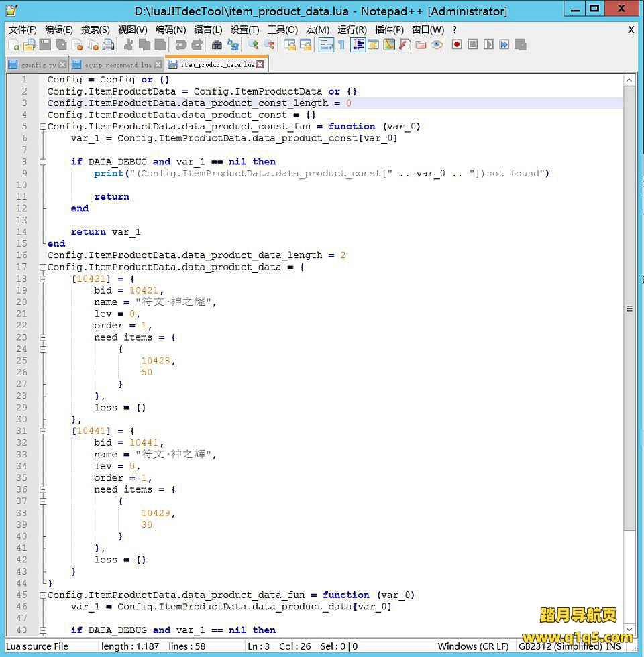The height and width of the screenshot is (657, 644).
Task: Open Find dialog with binoculars icon
Action: click(x=217, y=45)
